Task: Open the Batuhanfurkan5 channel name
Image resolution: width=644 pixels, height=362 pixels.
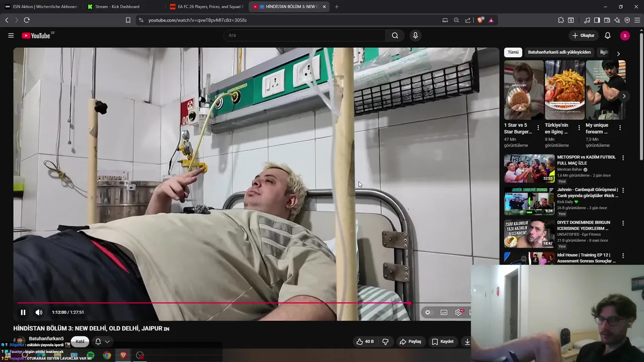Action: pyautogui.click(x=46, y=338)
